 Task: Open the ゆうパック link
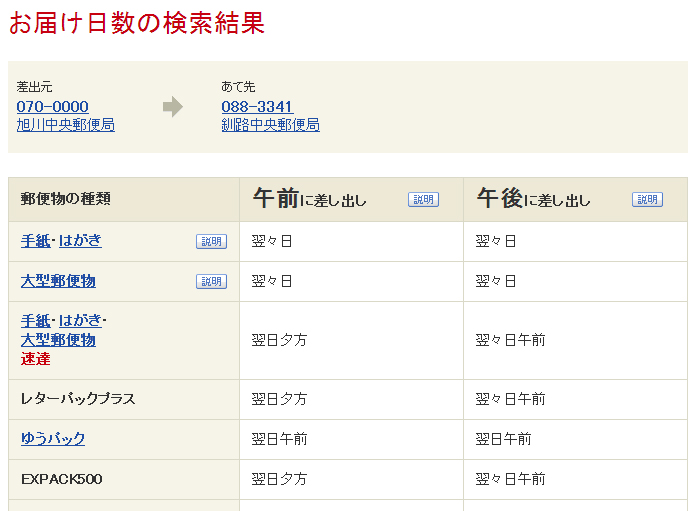[53, 439]
